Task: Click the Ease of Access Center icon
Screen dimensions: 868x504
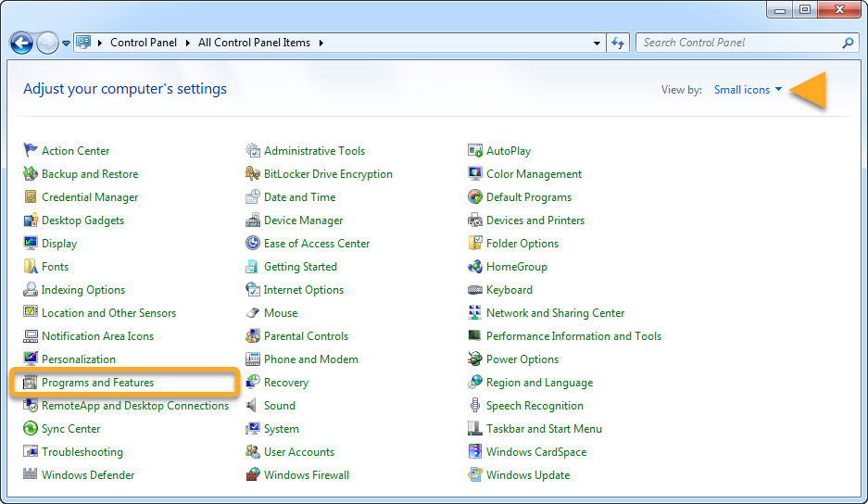Action: coord(253,244)
